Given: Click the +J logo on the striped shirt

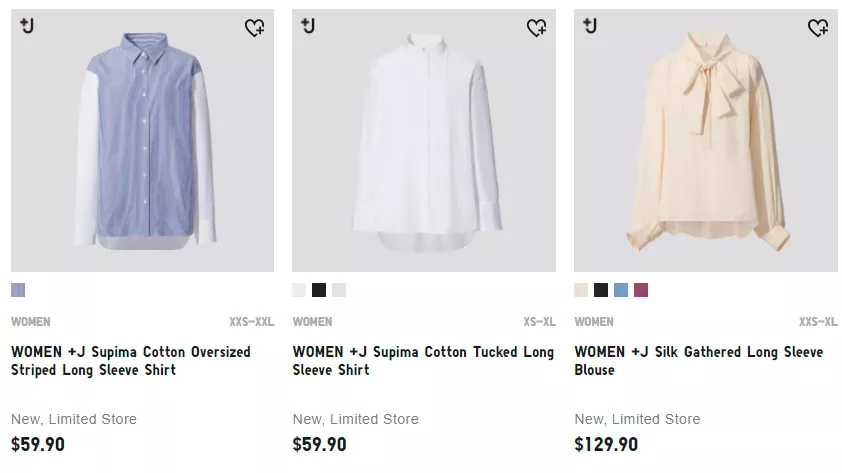Looking at the screenshot, I should 27,25.
